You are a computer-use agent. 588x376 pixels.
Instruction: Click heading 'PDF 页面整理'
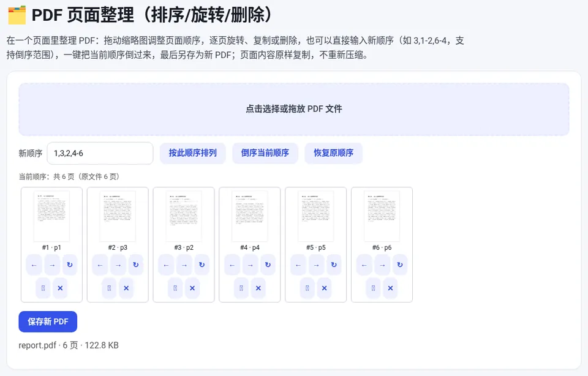83,15
